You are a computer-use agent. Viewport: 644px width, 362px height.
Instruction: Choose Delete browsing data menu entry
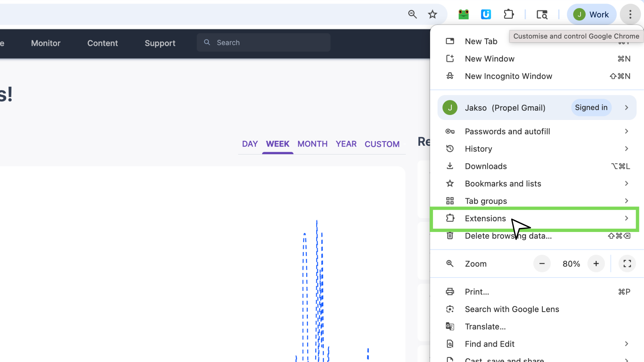508,236
